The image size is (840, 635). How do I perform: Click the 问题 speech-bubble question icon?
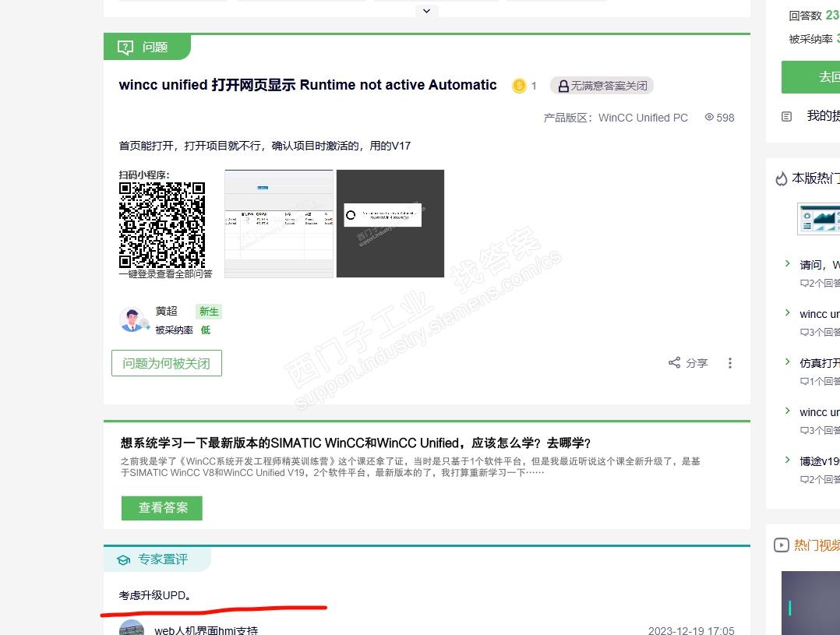pos(125,48)
